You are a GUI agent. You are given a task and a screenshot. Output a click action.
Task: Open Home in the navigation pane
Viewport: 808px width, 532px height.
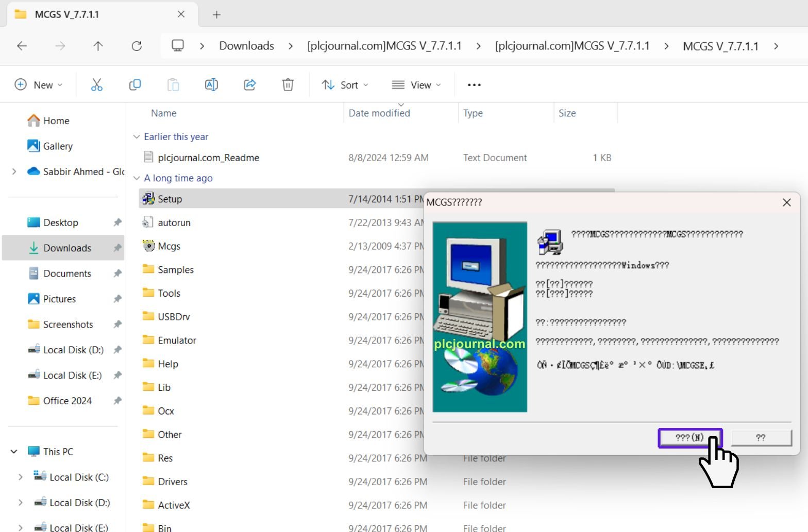49,121
